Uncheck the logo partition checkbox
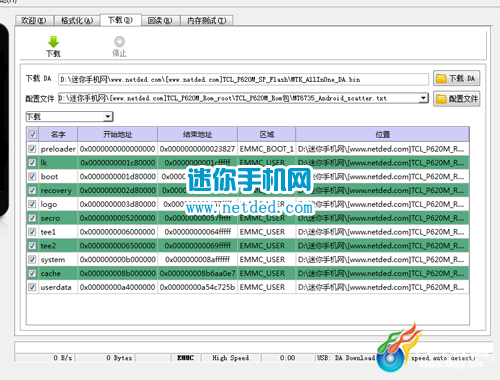This screenshot has width=500, height=380. [32, 204]
